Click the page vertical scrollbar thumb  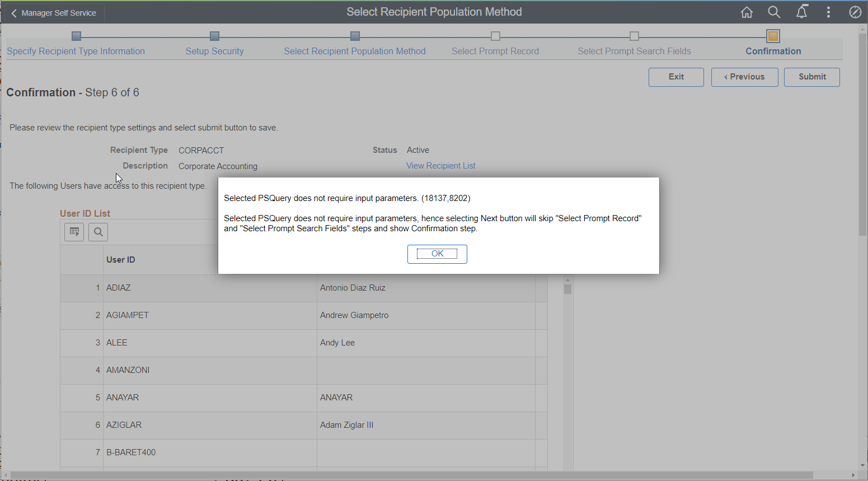[x=862, y=135]
